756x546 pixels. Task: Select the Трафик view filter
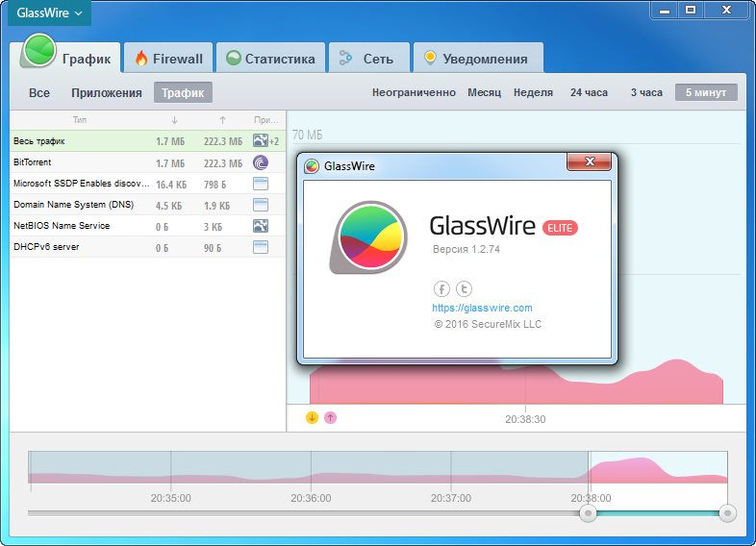183,92
